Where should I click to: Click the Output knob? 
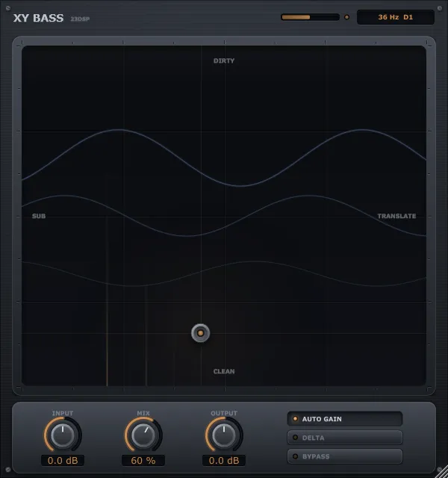224,435
